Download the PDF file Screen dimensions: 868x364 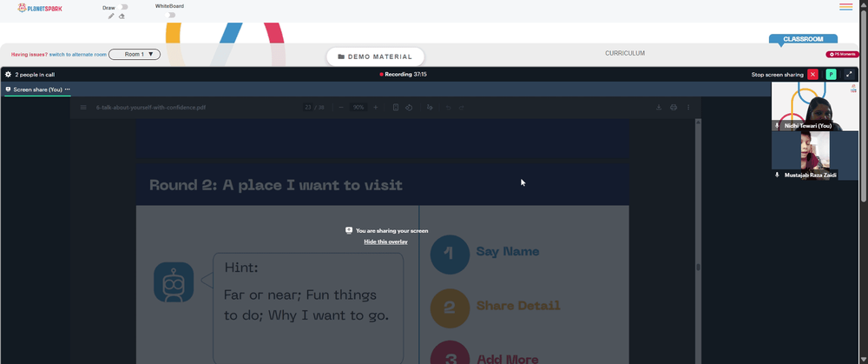(659, 108)
